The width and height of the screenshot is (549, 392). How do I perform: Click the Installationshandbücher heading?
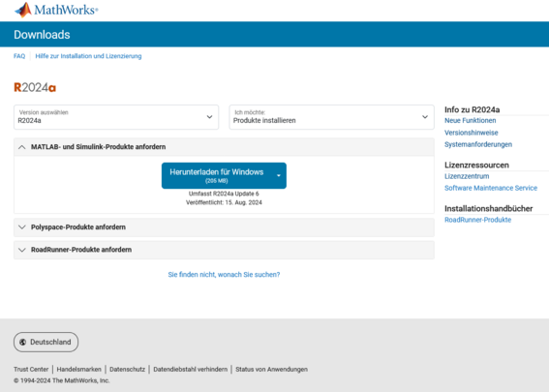(488, 209)
